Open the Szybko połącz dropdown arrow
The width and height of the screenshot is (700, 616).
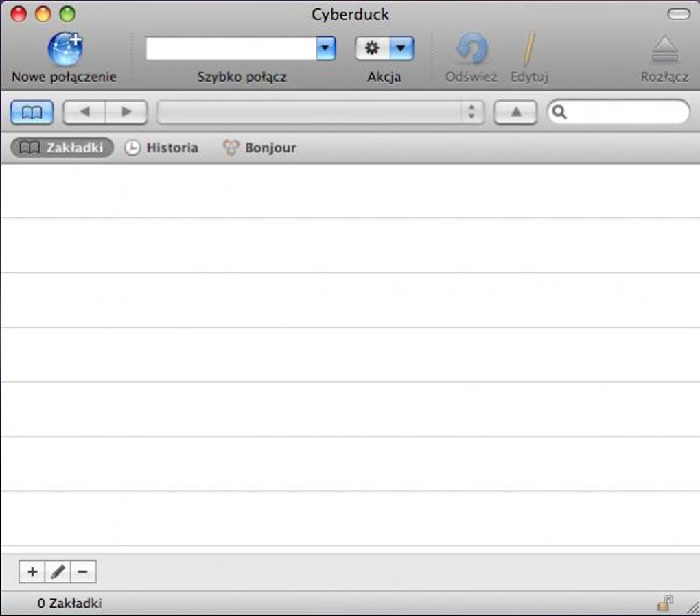326,48
